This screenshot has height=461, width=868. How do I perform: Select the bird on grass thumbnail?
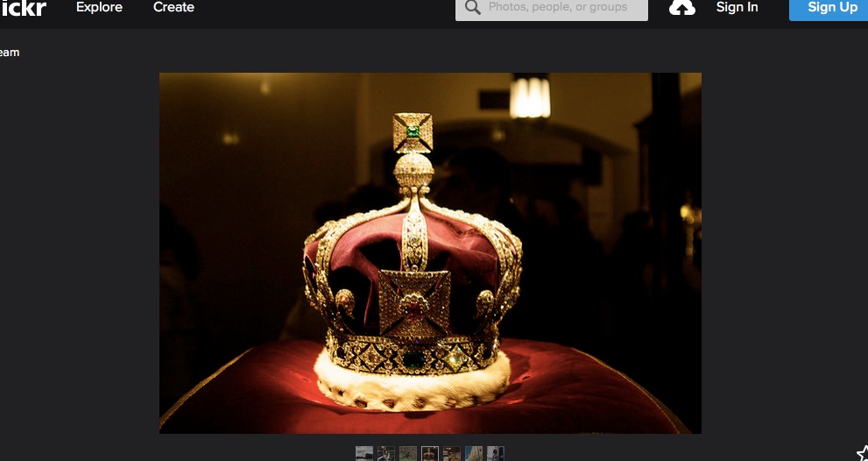click(x=408, y=454)
